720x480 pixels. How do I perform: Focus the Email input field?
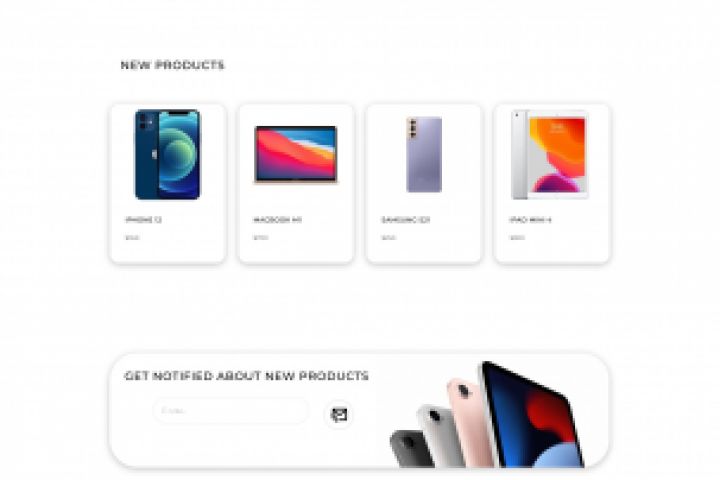[231, 411]
